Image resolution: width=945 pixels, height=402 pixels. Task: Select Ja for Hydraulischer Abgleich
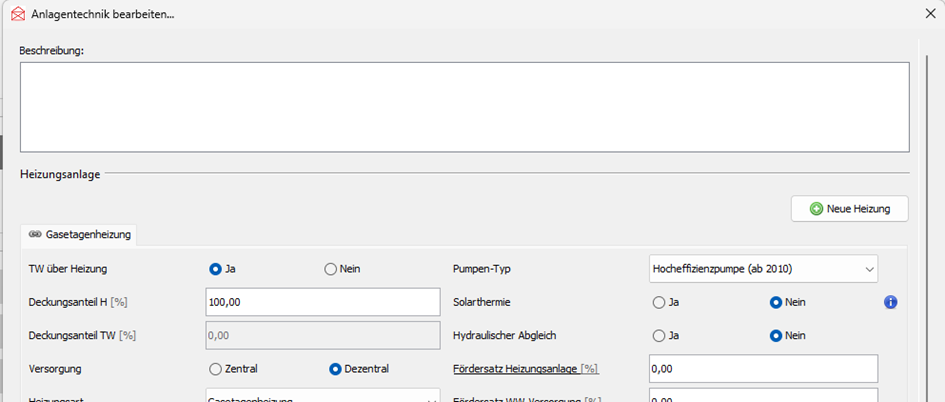tap(658, 335)
